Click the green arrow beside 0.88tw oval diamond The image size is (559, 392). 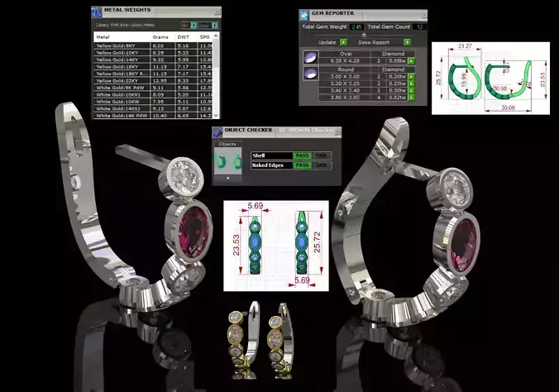click(x=411, y=61)
